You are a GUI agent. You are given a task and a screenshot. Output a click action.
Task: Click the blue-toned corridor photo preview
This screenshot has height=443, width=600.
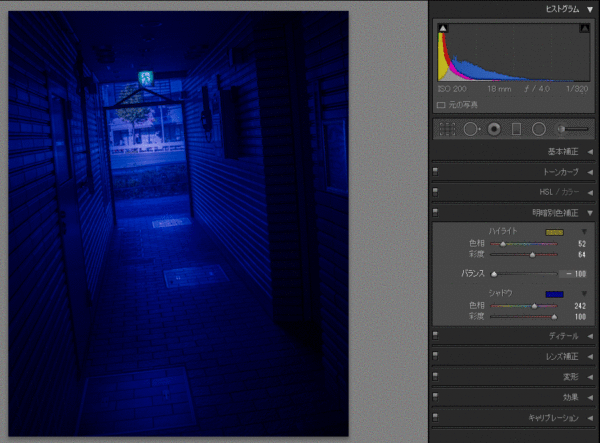178,223
